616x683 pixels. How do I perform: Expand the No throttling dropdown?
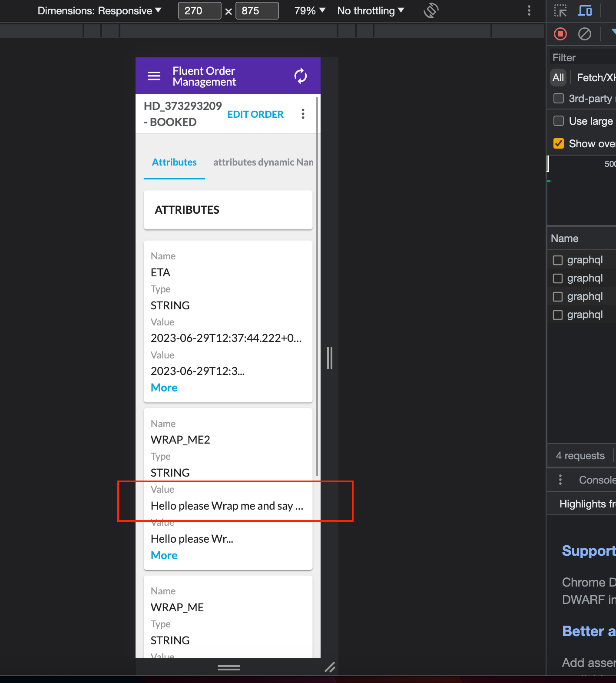pos(370,11)
